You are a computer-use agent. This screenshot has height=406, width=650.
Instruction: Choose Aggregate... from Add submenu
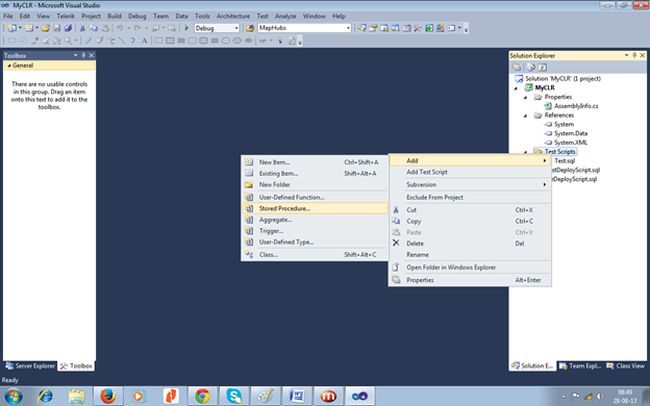click(315, 219)
